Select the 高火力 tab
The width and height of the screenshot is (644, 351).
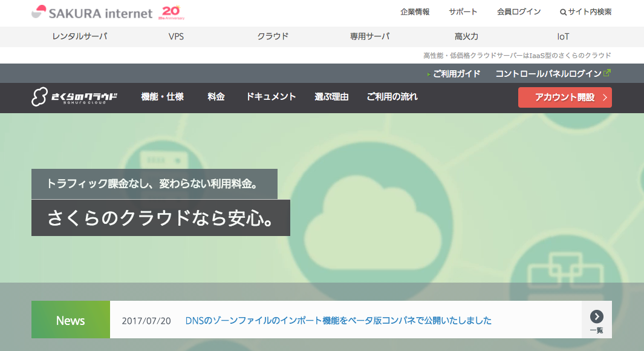click(x=466, y=36)
